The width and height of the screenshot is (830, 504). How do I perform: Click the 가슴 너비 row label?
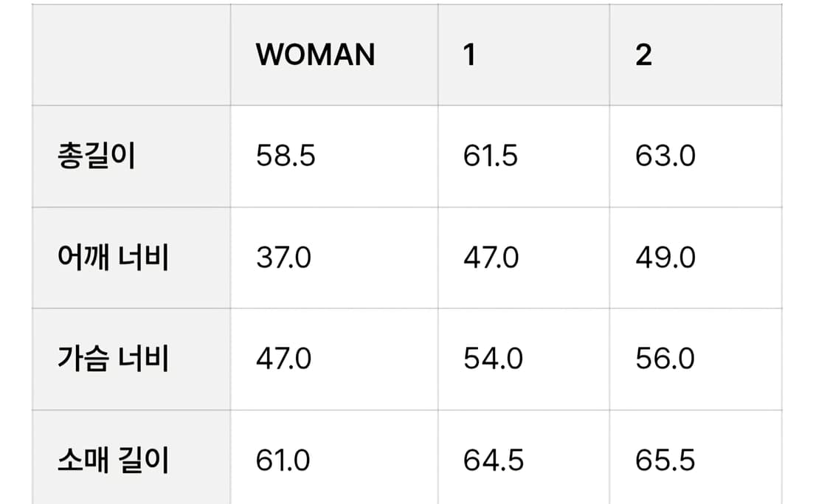pos(113,359)
